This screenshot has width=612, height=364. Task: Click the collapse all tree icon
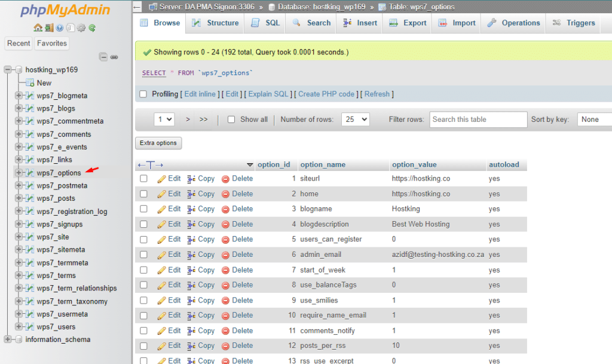103,57
